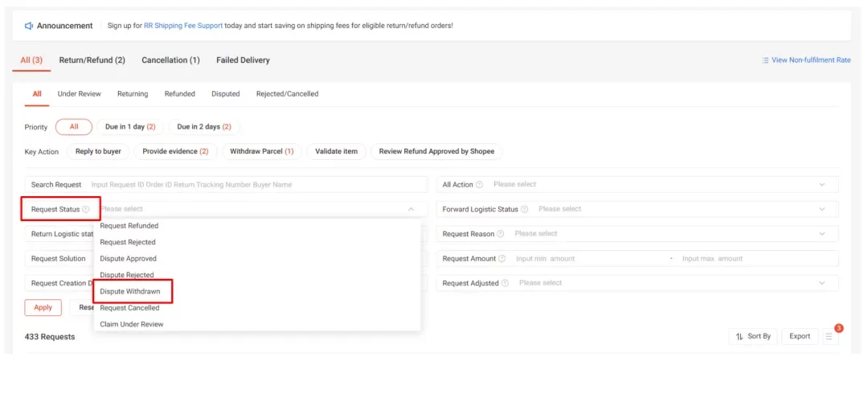Click the help icon beside Request Status
The image size is (868, 402).
pyautogui.click(x=86, y=209)
